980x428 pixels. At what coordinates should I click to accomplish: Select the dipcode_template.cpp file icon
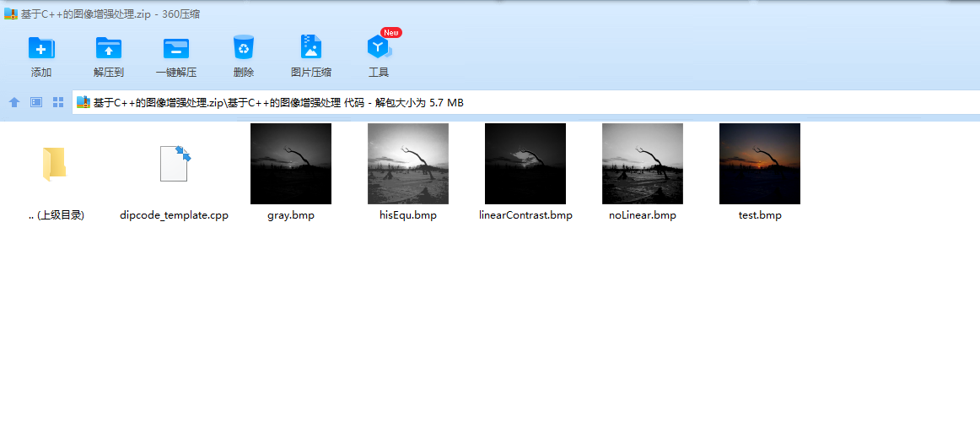pos(175,163)
